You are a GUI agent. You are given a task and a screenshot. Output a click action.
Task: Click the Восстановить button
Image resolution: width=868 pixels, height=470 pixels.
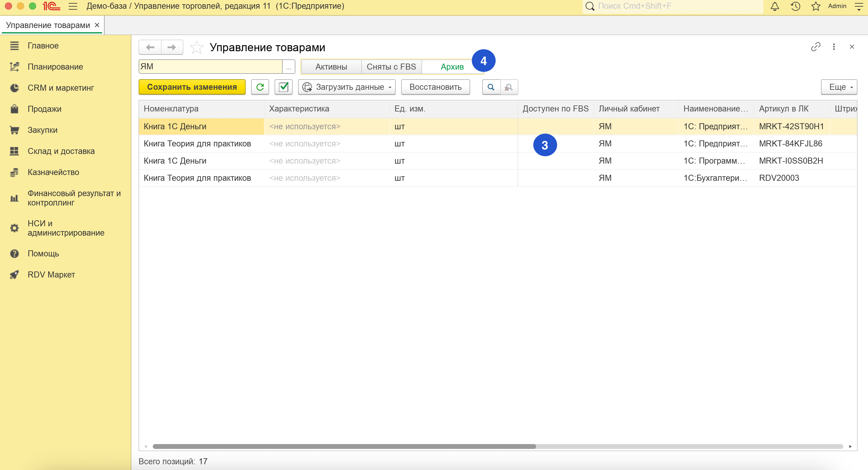click(x=435, y=87)
